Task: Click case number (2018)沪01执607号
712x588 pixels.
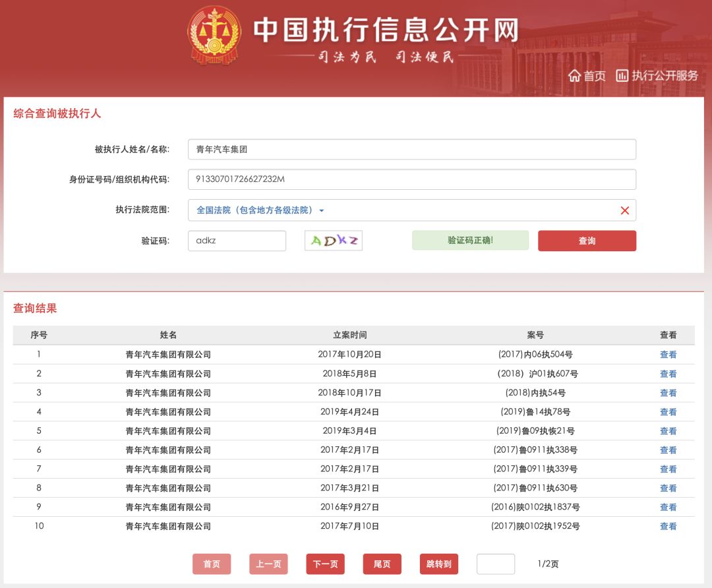Action: pyautogui.click(x=538, y=374)
